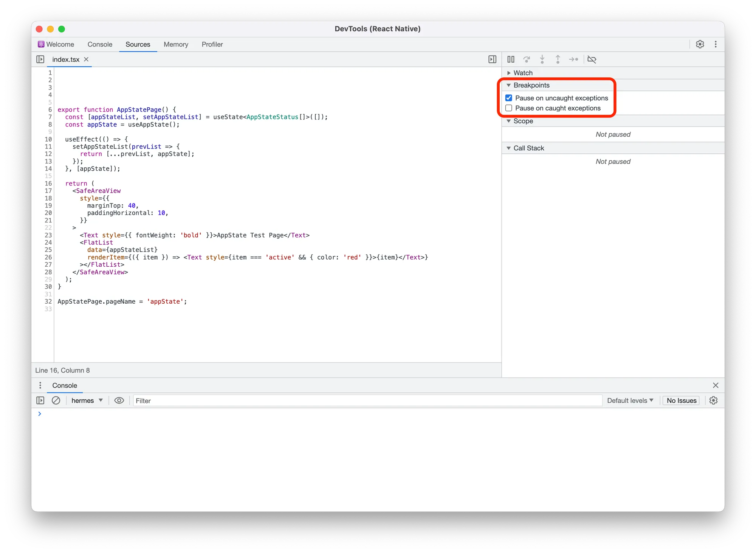Click the console Filter input field
Image resolution: width=756 pixels, height=553 pixels.
point(367,400)
